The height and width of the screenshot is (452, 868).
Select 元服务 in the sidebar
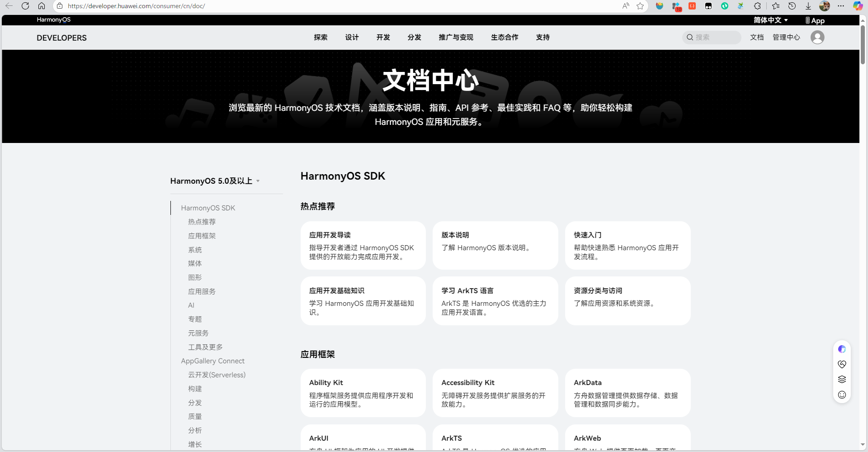[x=198, y=333]
